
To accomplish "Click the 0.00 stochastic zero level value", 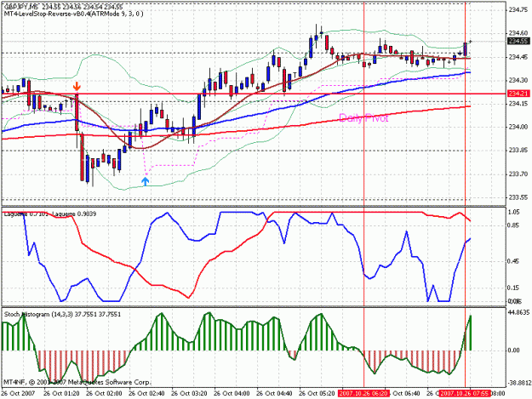I will [x=514, y=351].
